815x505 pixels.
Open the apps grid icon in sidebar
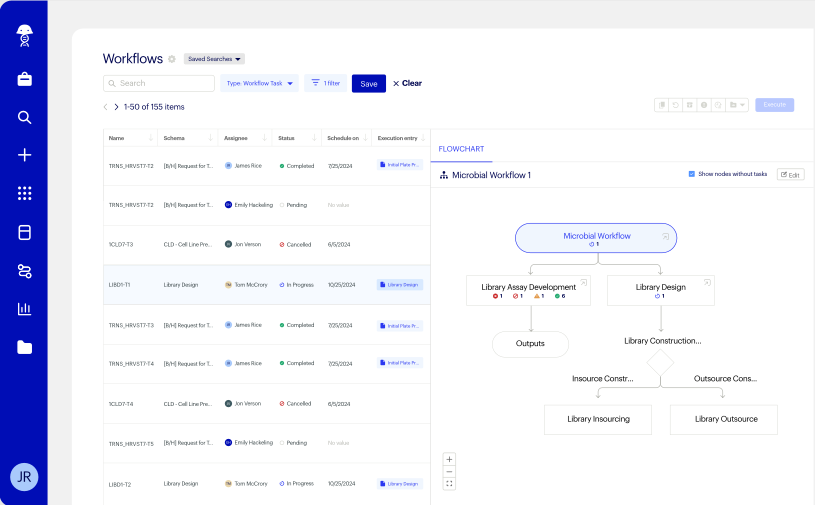[x=25, y=193]
